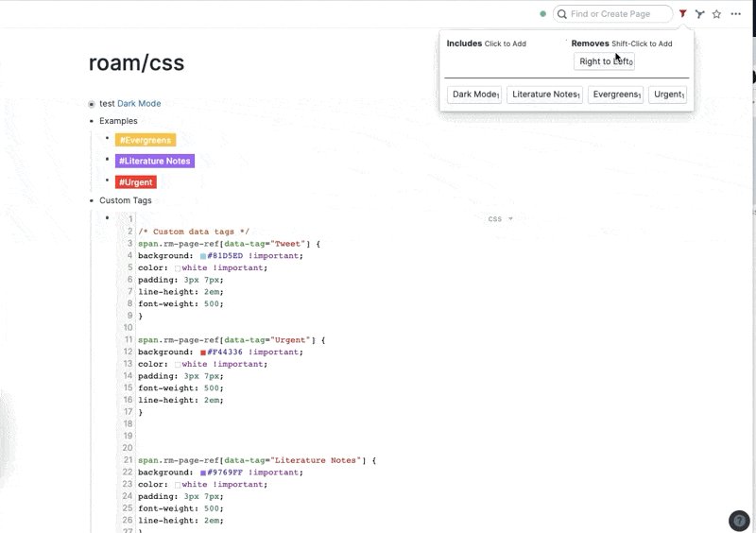Image resolution: width=756 pixels, height=533 pixels.
Task: Click the Examples block text
Action: [118, 121]
